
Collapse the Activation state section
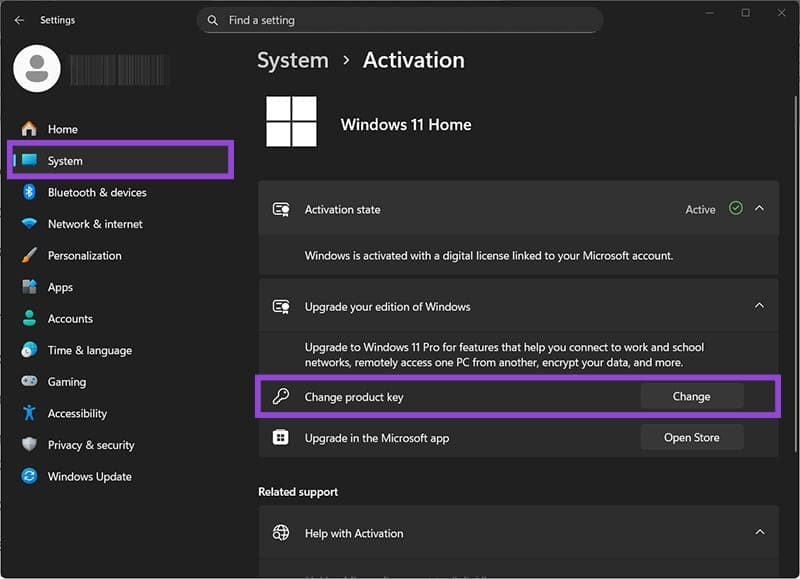coord(760,209)
